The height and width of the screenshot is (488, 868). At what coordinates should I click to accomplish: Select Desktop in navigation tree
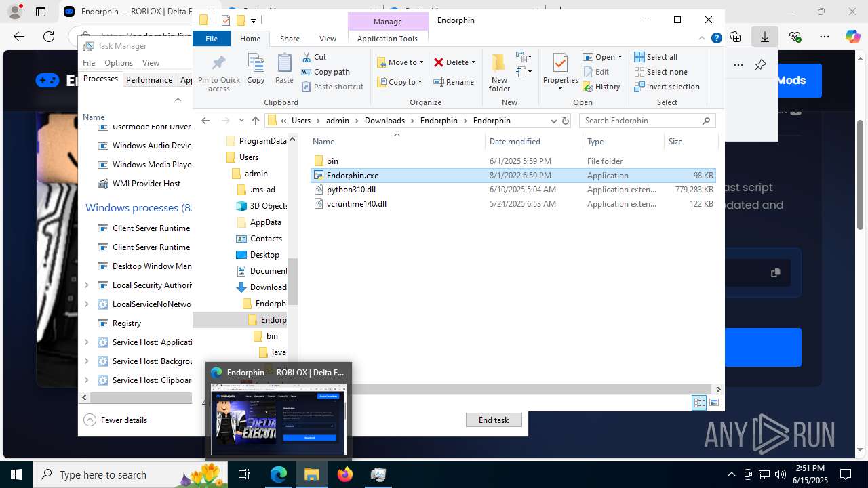pyautogui.click(x=258, y=255)
